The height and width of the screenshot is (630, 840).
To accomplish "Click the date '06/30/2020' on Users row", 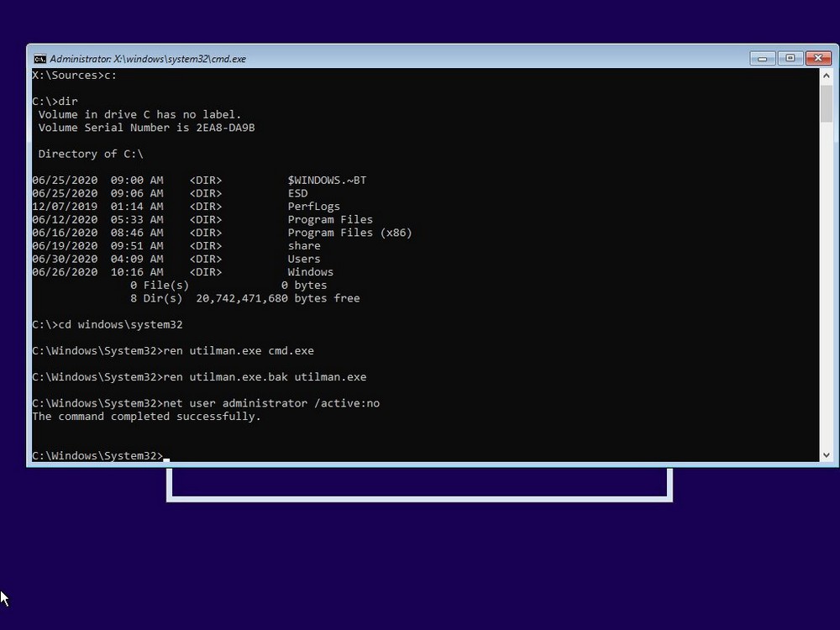I will [65, 259].
